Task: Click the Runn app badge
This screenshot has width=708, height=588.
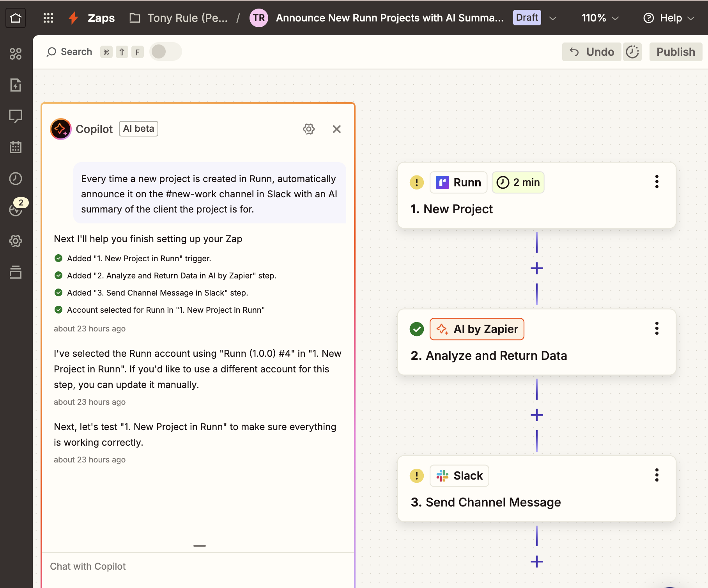Action: pyautogui.click(x=458, y=182)
